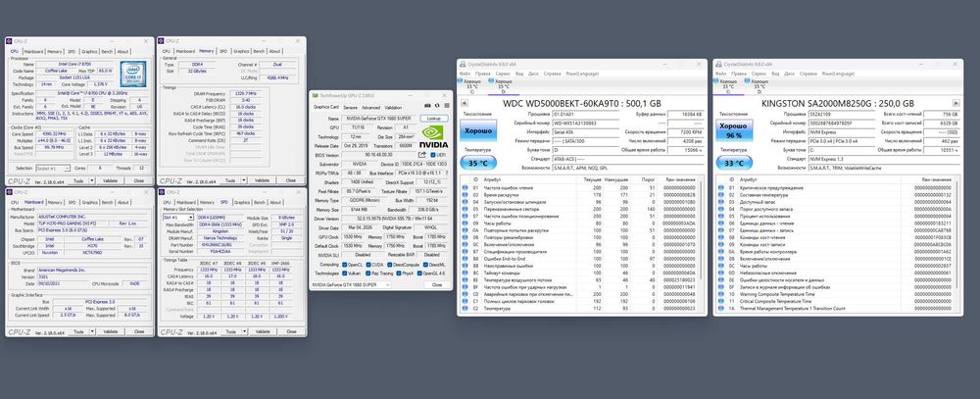Toggle the UEFI checkbox in GPU-Z
The width and height of the screenshot is (980, 399).
pyautogui.click(x=432, y=155)
